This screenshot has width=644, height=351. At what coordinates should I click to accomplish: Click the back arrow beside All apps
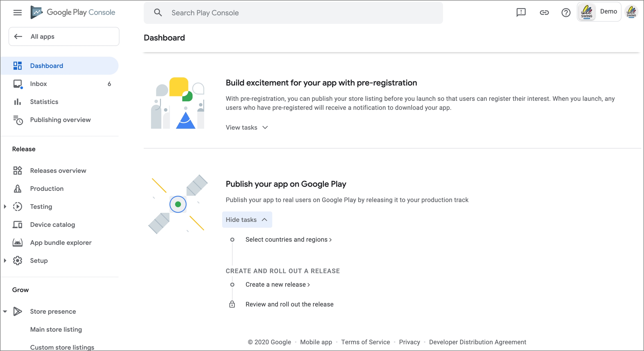pyautogui.click(x=18, y=36)
